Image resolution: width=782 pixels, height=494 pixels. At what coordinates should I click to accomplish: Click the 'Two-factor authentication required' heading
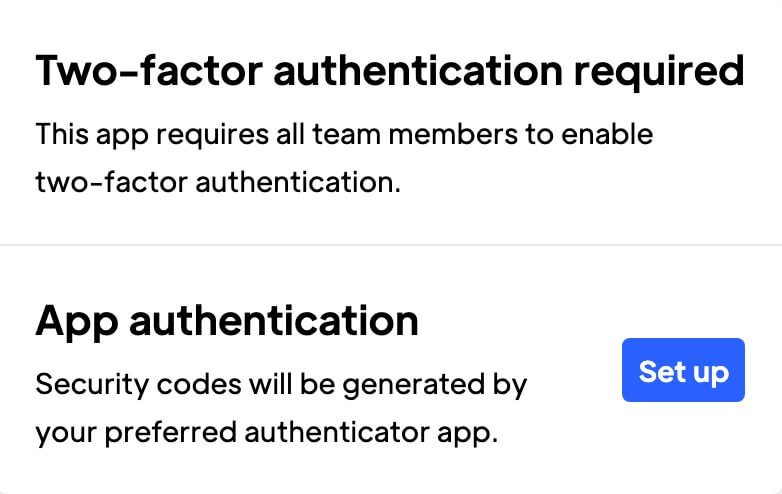390,73
